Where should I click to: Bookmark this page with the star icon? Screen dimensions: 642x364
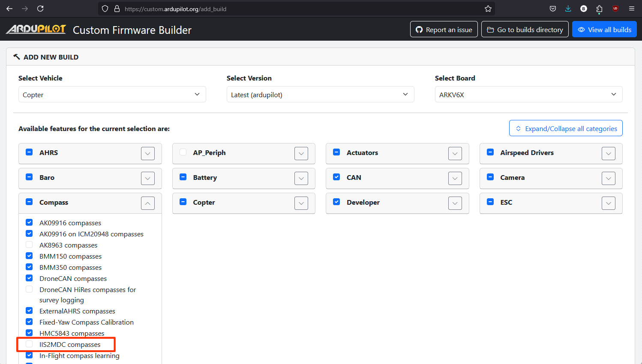[488, 9]
